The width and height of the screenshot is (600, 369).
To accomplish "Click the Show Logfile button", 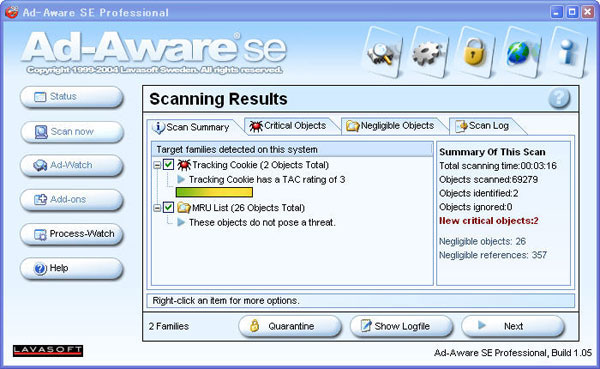I will tap(401, 326).
